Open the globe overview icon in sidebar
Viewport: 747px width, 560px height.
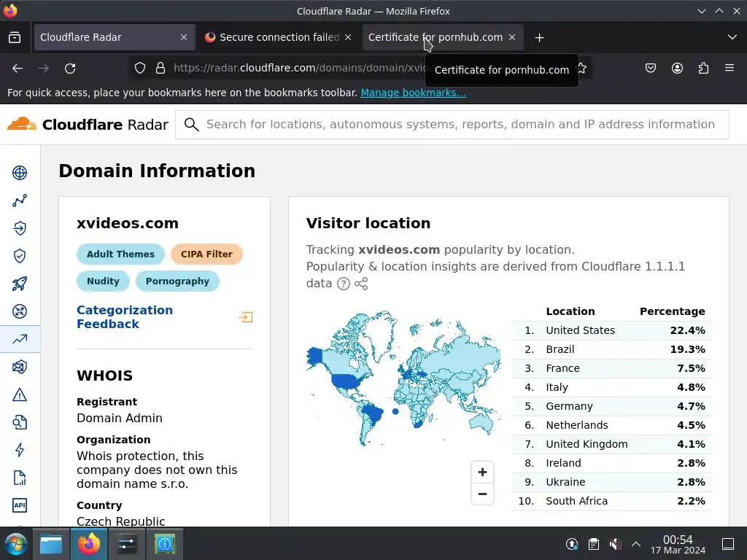point(20,173)
